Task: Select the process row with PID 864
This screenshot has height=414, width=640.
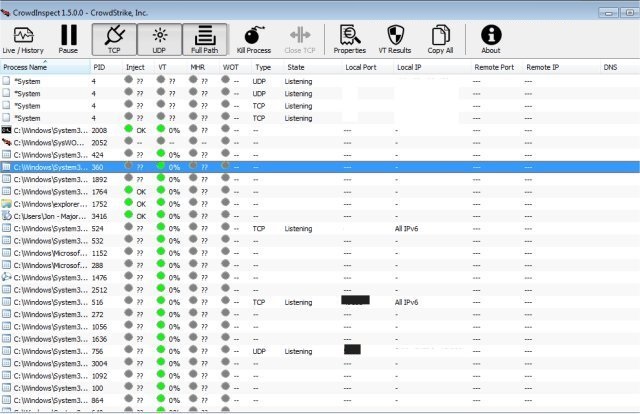Action: (320, 400)
